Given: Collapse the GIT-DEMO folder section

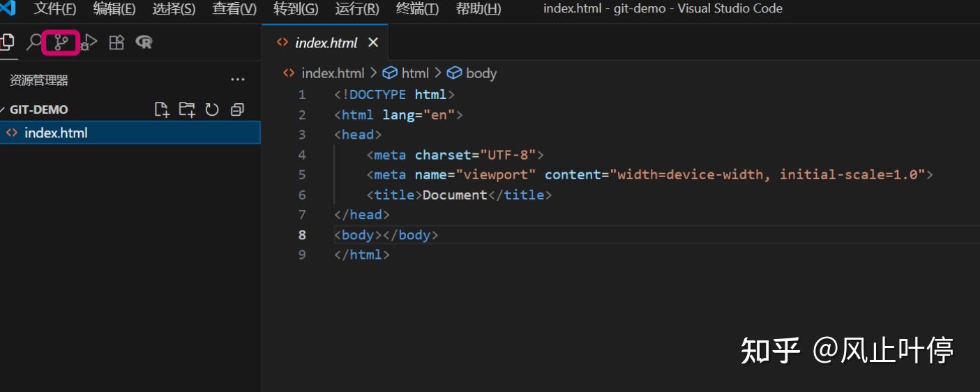Looking at the screenshot, I should tap(38, 110).
